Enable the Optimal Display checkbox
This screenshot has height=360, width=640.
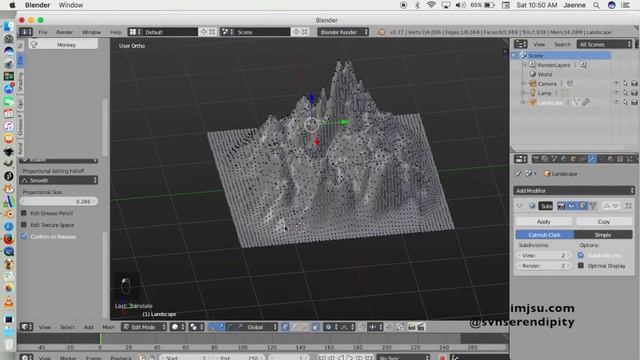(581, 266)
